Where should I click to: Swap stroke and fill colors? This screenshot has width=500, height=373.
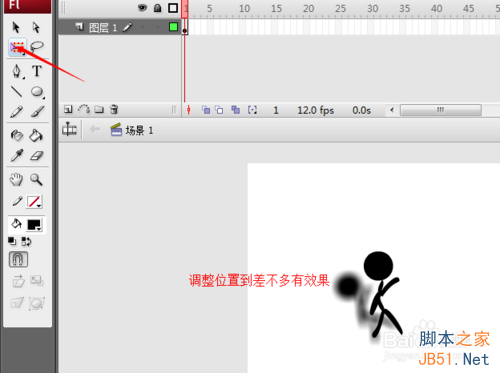click(26, 241)
